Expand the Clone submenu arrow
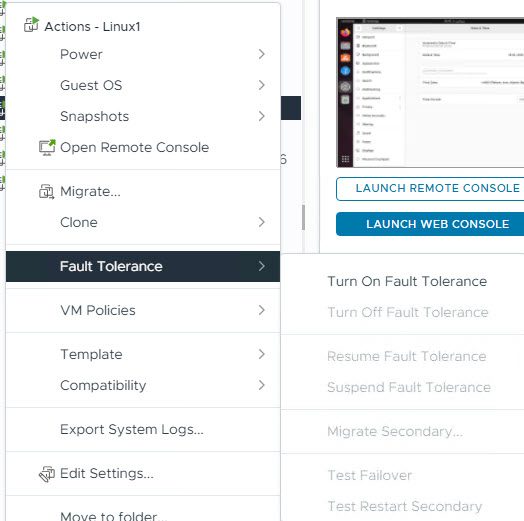 click(261, 222)
